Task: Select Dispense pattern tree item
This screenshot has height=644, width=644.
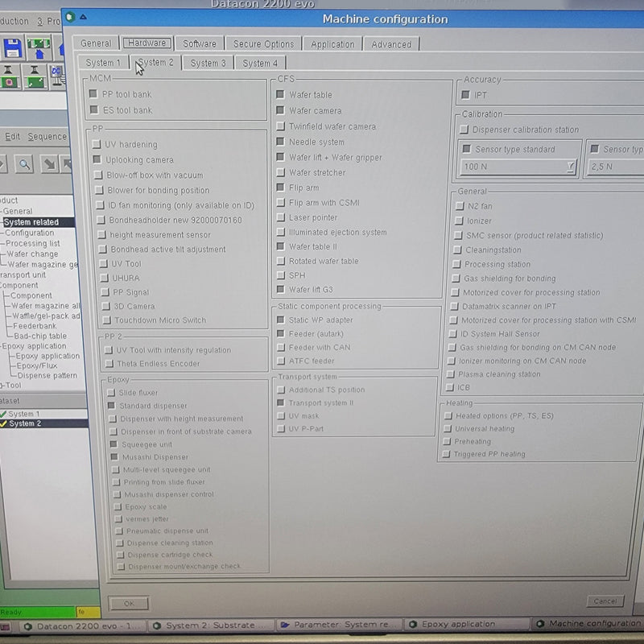Action: pyautogui.click(x=47, y=375)
